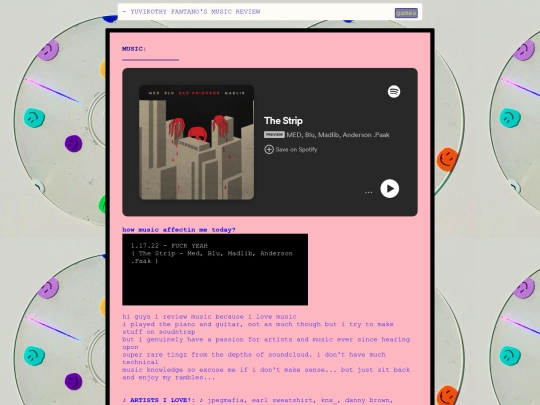Click the 'jpegmafia, earl sweatshirt' artist list text

click(x=300, y=400)
